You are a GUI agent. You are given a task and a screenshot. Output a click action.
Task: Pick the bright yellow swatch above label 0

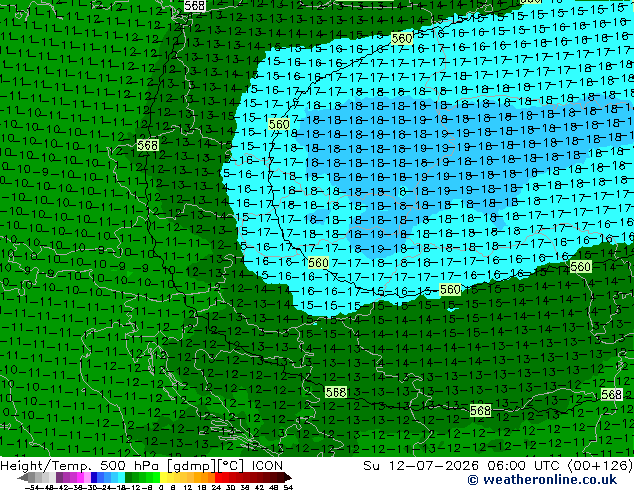tap(163, 478)
